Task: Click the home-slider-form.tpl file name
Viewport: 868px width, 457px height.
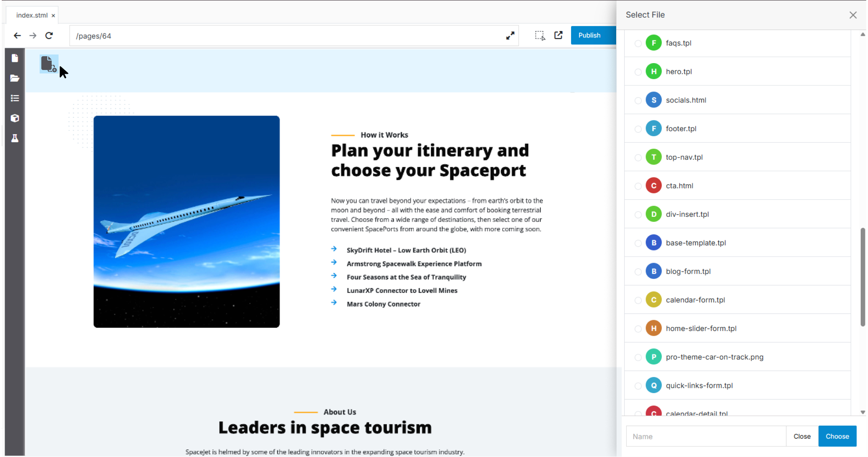Action: coord(701,329)
